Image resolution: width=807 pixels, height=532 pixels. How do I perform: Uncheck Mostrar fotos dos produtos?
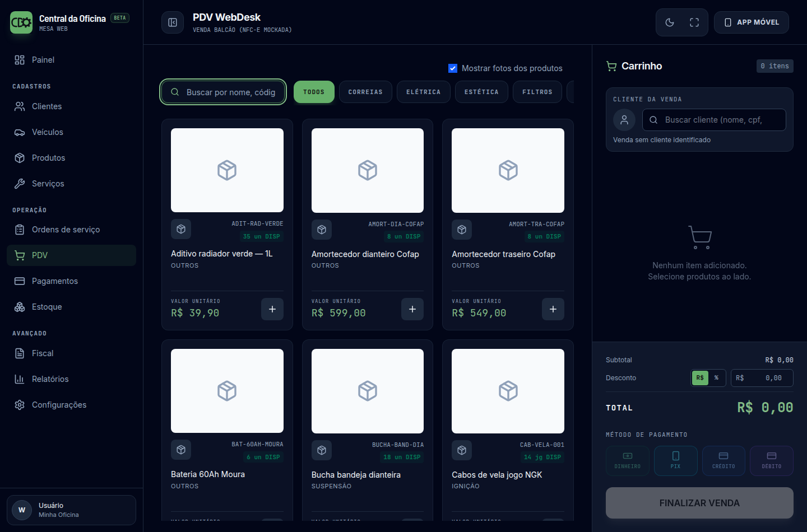pyautogui.click(x=453, y=68)
